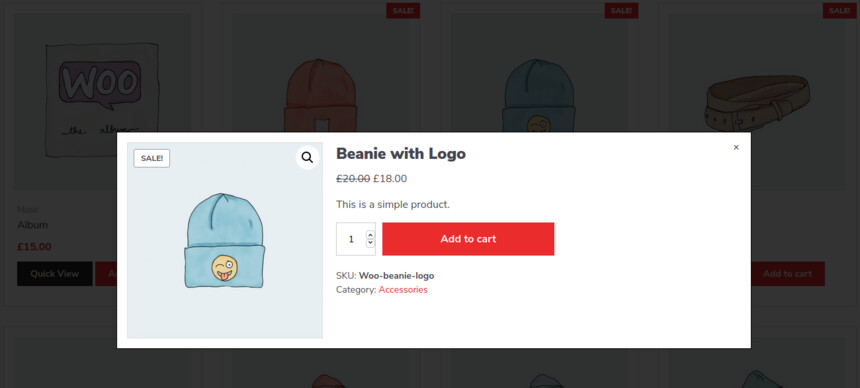The width and height of the screenshot is (860, 388).
Task: Click the SALE! badge above orange beanie
Action: click(x=403, y=10)
